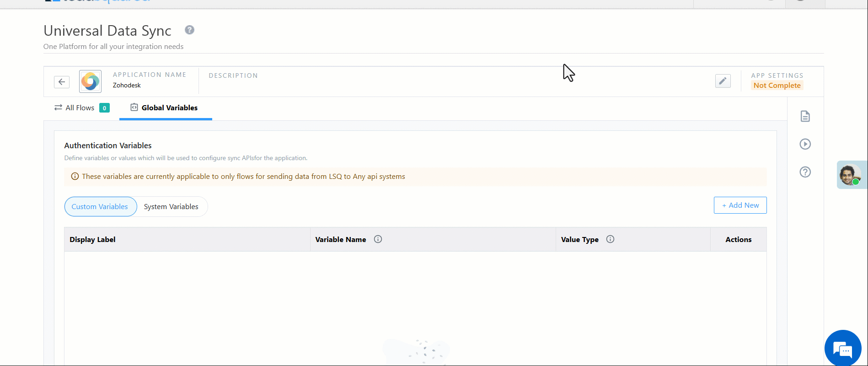Click the info icon next to Variable Name
Screen dimensions: 868x366
click(378, 239)
